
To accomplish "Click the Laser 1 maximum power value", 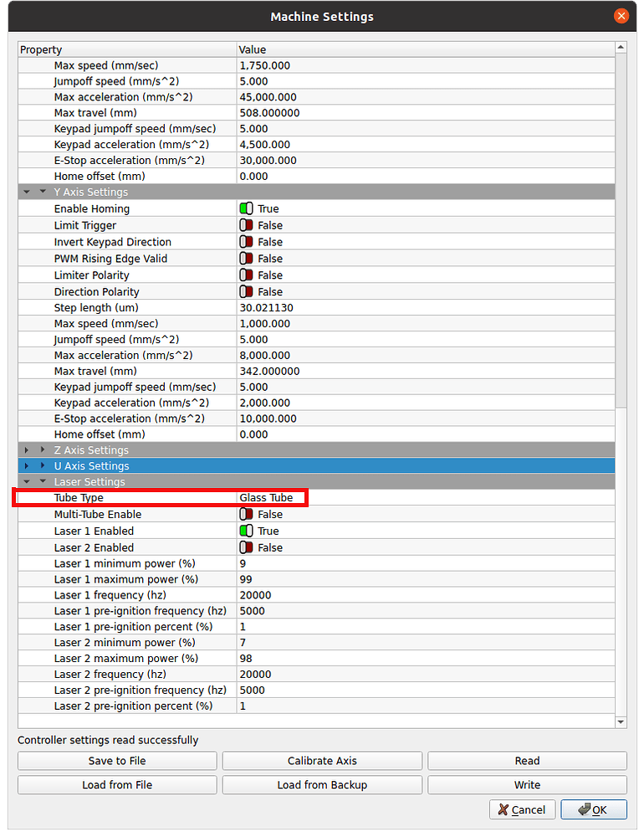I will click(x=246, y=579).
